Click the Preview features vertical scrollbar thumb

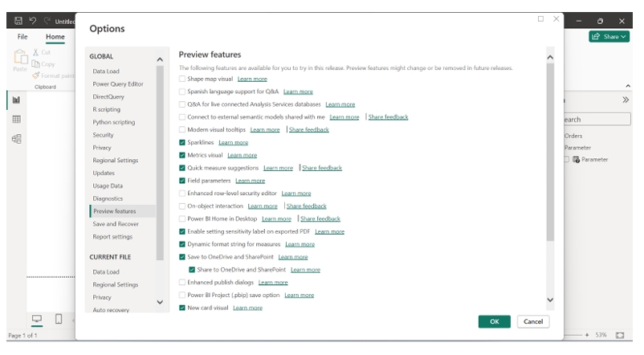click(550, 152)
